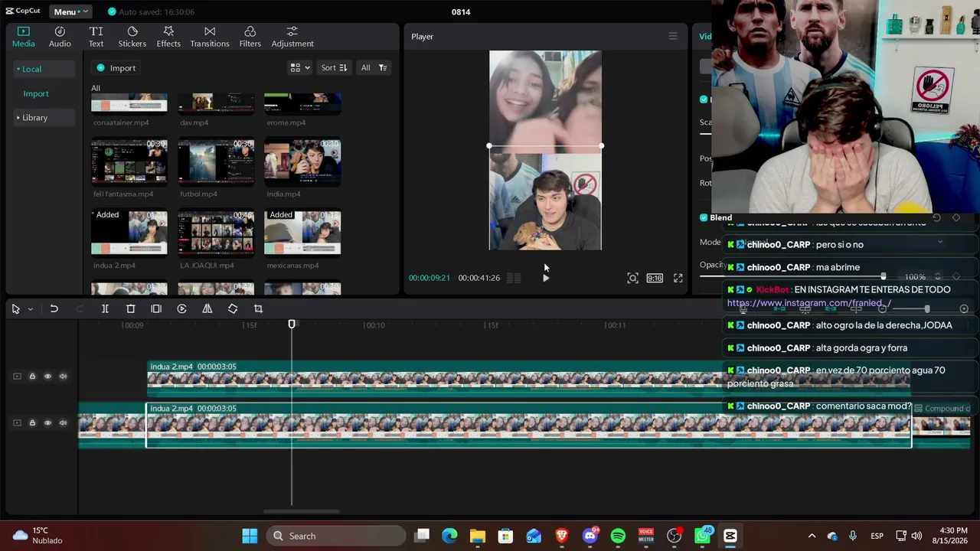This screenshot has width=980, height=551.
Task: Click the timeline playhead handle
Action: [x=292, y=324]
